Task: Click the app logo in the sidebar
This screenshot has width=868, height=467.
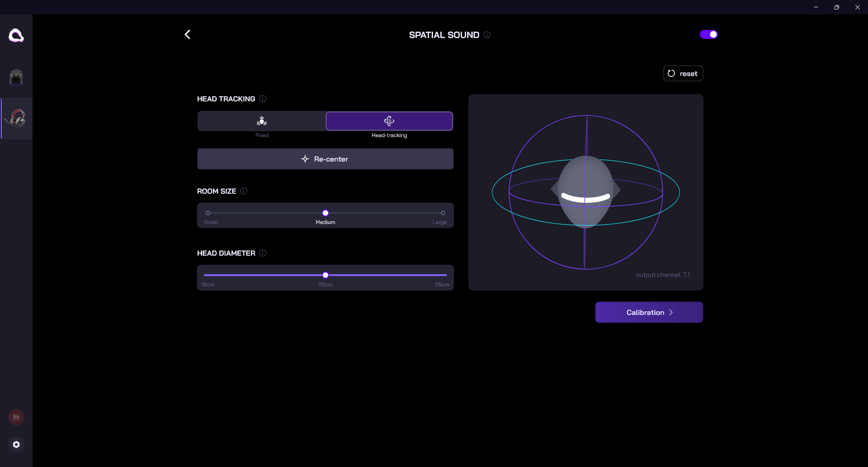Action: point(16,35)
